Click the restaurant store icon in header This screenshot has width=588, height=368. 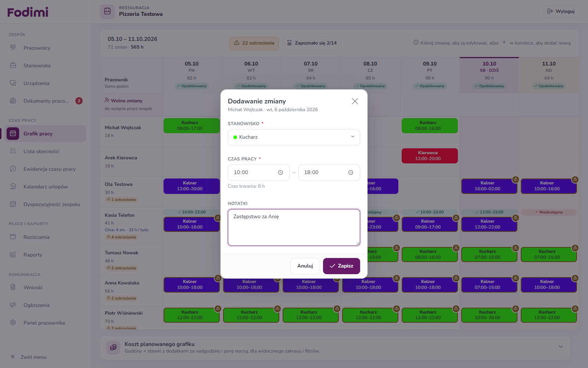(107, 11)
